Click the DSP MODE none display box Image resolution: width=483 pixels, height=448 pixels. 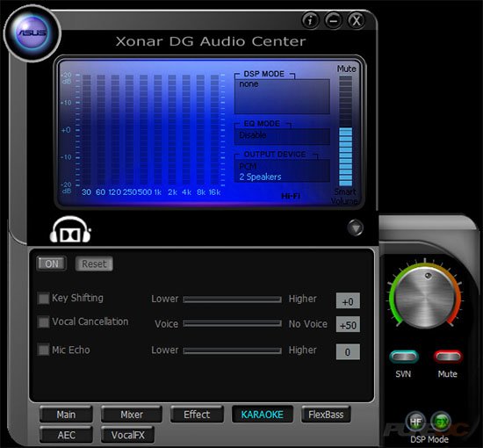coord(282,97)
